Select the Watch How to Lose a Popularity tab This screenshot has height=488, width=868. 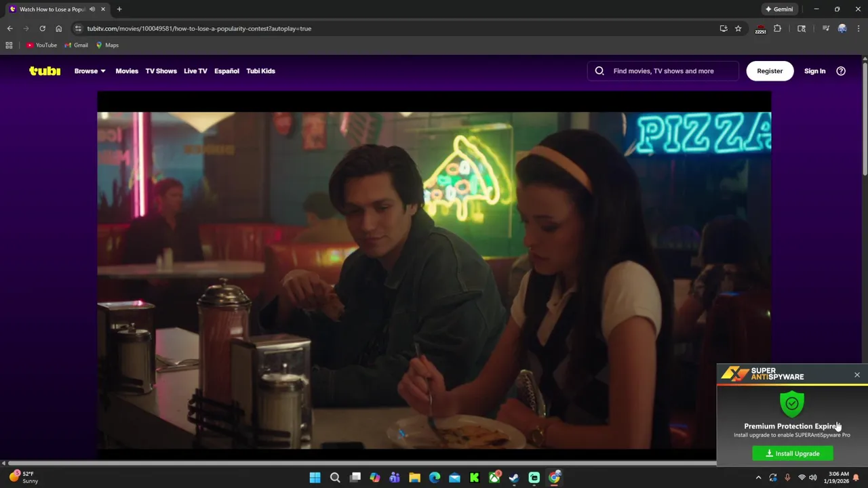[57, 9]
